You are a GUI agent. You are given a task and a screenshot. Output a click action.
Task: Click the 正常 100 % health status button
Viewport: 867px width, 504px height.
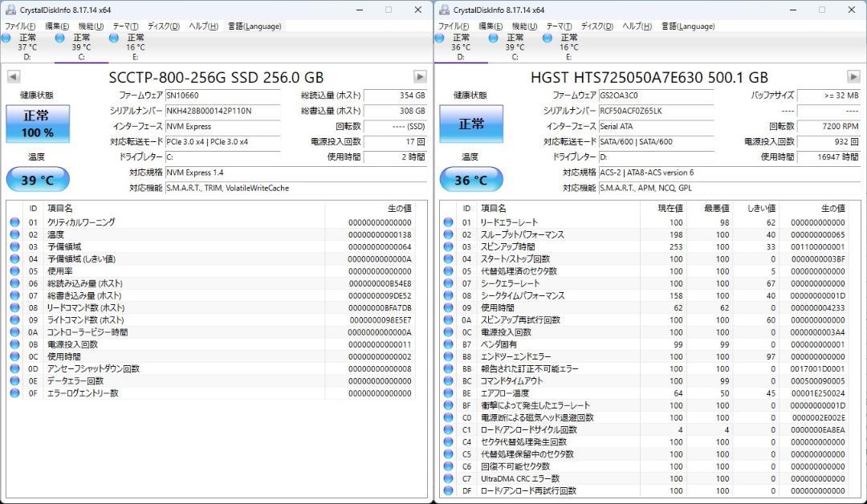pyautogui.click(x=38, y=124)
